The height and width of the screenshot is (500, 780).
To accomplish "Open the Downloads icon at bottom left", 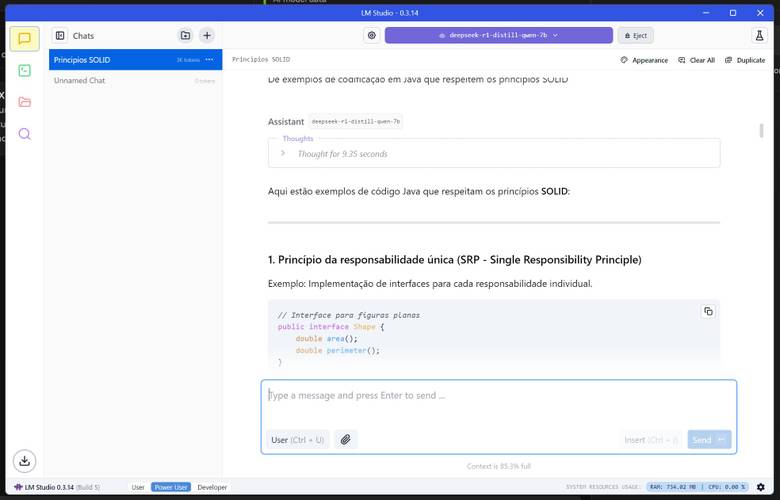I will tap(24, 461).
